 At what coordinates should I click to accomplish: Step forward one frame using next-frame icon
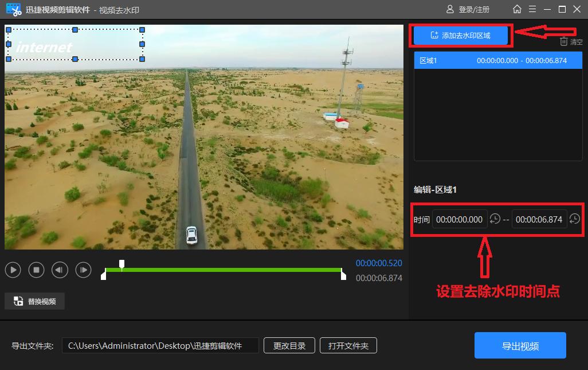coord(83,270)
